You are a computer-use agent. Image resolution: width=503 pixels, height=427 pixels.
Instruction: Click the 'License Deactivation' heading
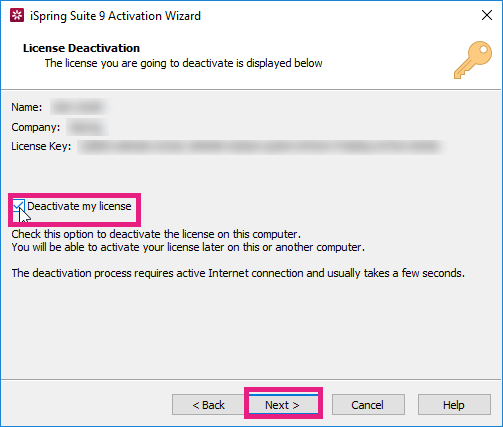[x=81, y=48]
